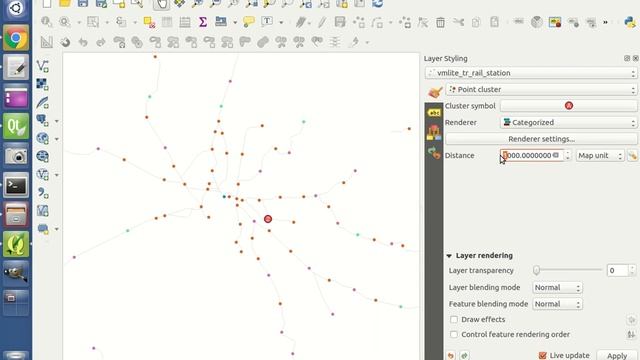Viewport: 640px width, 360px height.
Task: Open the Python Console icon
Action: tap(630, 22)
